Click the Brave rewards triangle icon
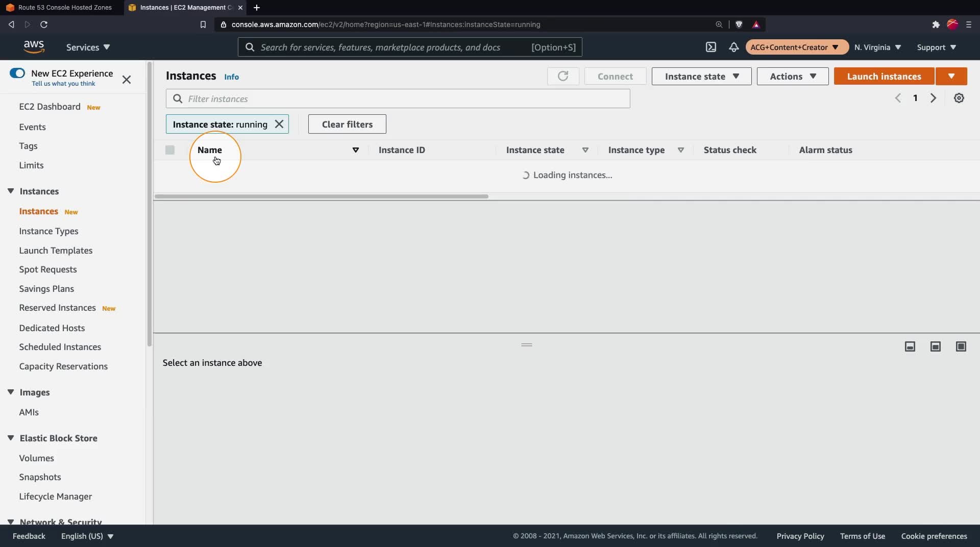Viewport: 980px width, 547px height. tap(756, 24)
